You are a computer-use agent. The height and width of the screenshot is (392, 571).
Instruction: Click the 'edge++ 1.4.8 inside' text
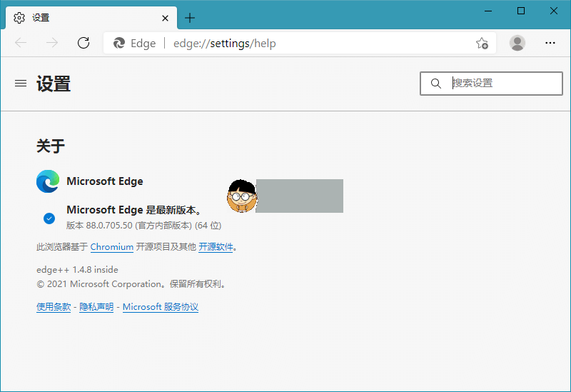[x=77, y=270]
